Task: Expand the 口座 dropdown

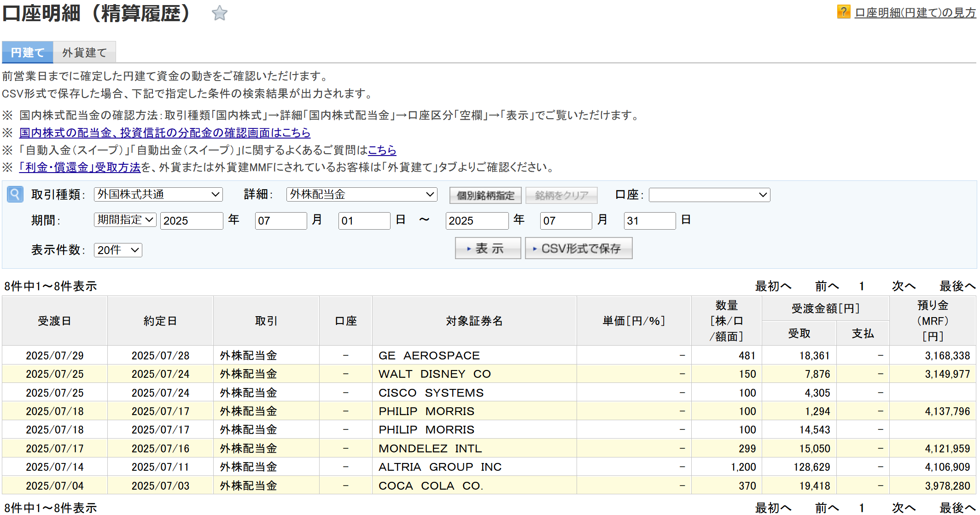Action: (x=709, y=195)
